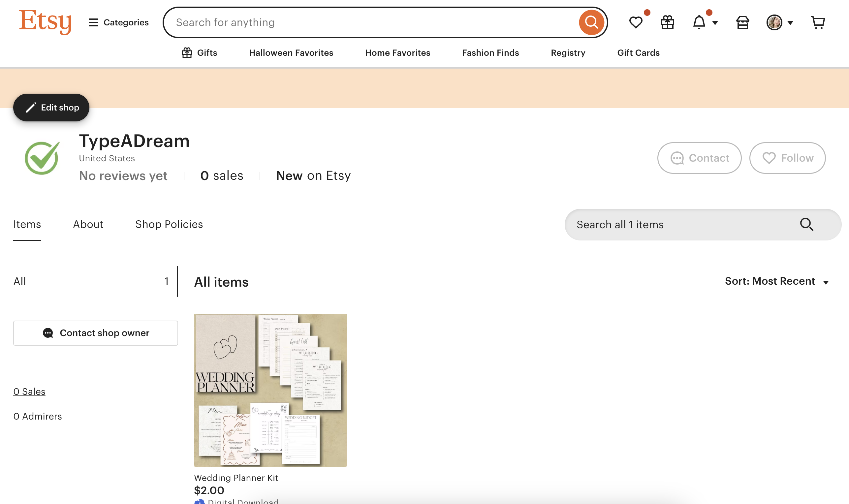
Task: Switch to the About tab
Action: (x=88, y=224)
